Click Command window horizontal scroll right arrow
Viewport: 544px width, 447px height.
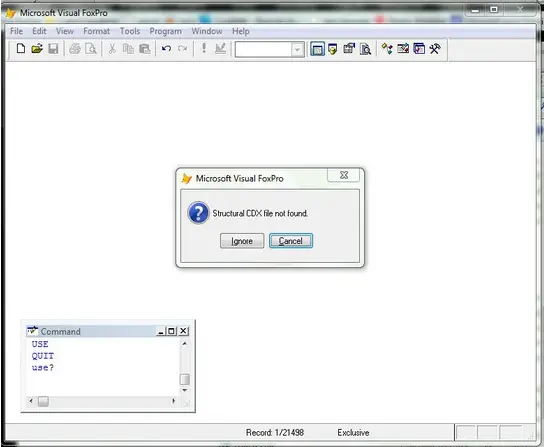173,401
